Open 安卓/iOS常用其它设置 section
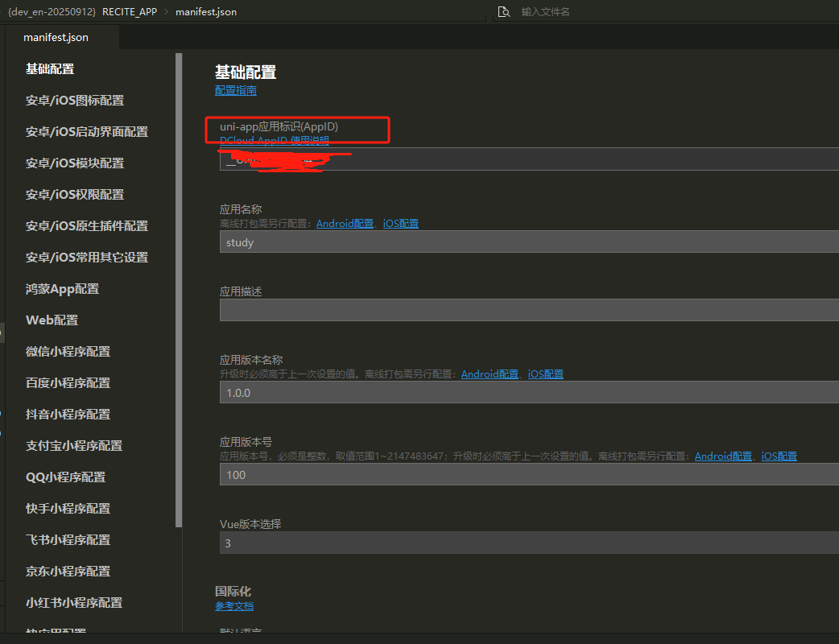 click(x=87, y=258)
